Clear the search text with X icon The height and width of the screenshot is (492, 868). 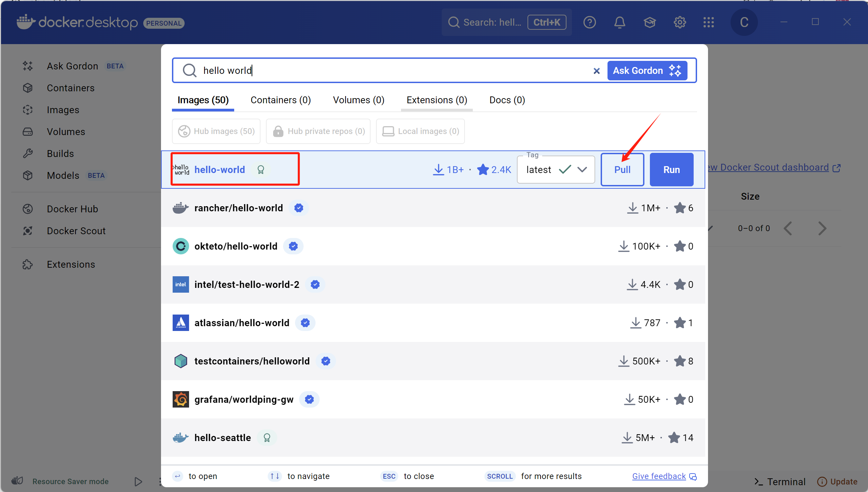597,71
